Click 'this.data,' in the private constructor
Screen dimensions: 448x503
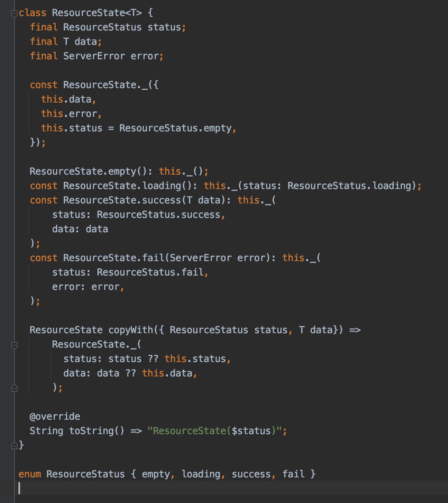click(69, 99)
